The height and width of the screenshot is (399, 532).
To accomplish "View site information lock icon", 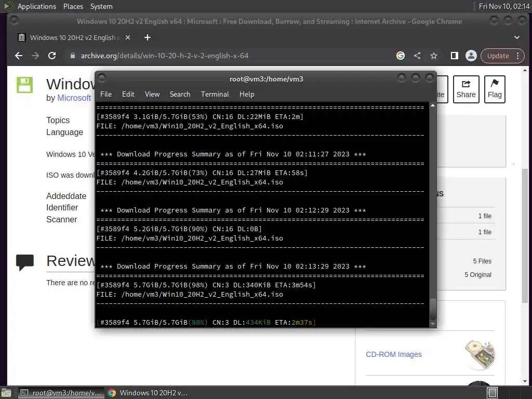I will point(72,56).
